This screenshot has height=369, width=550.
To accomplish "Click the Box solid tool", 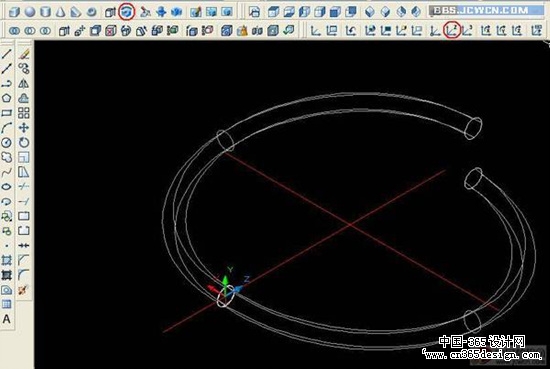I will pos(14,12).
